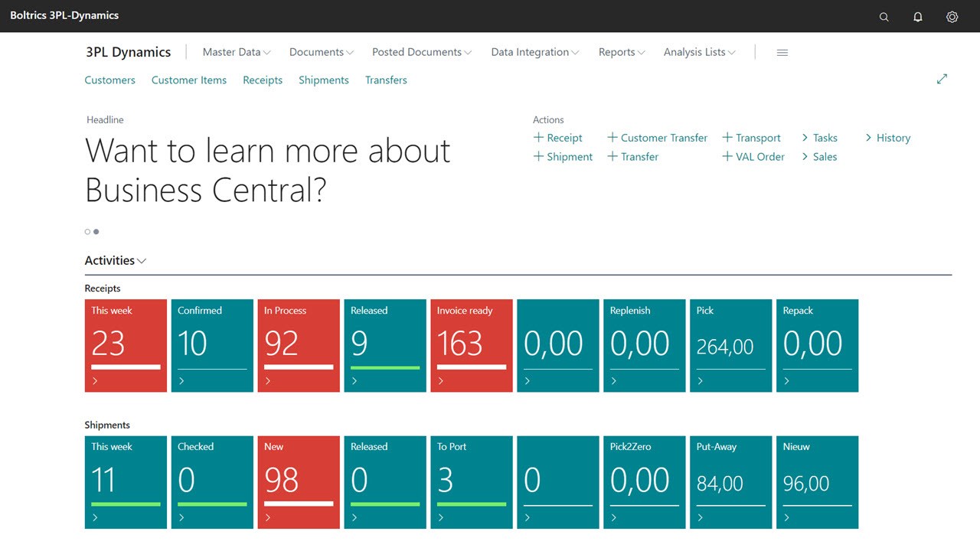Select the first headline pagination dot

(x=87, y=231)
